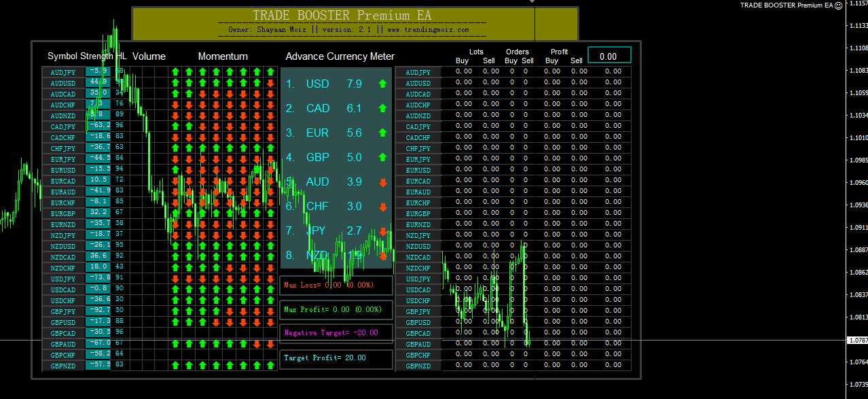
Task: Click the AUDUSD strength bar showing 44.9
Action: point(98,83)
